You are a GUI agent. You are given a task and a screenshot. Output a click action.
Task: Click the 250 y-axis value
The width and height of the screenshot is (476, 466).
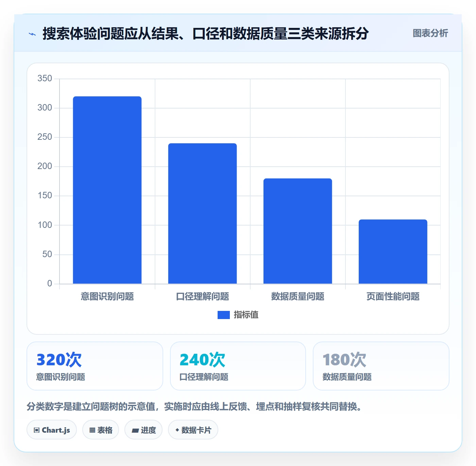click(x=45, y=137)
